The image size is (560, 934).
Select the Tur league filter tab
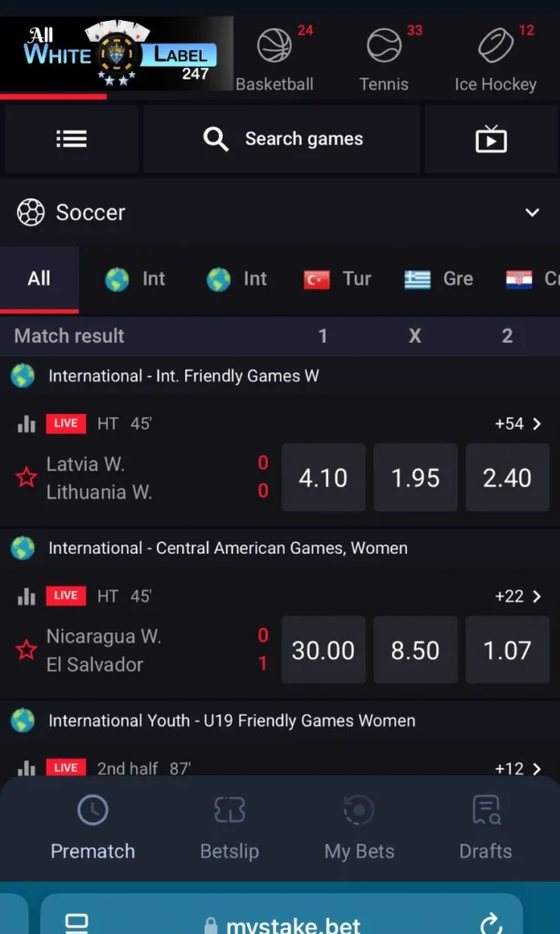click(337, 279)
